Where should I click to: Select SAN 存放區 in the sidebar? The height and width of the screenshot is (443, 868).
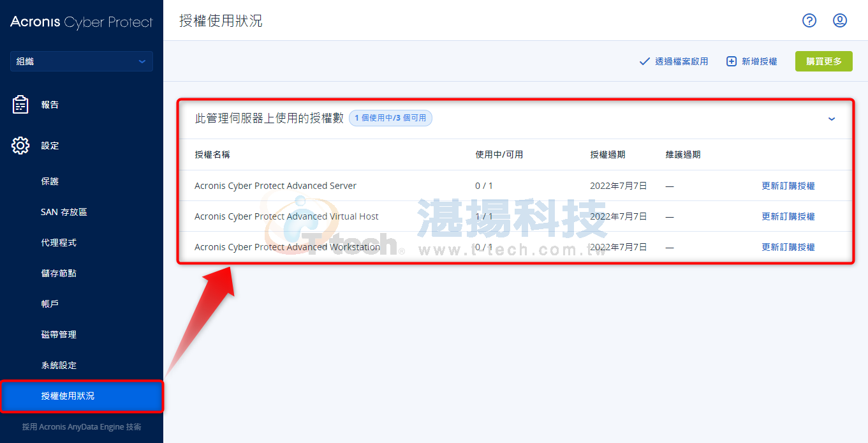click(x=64, y=212)
